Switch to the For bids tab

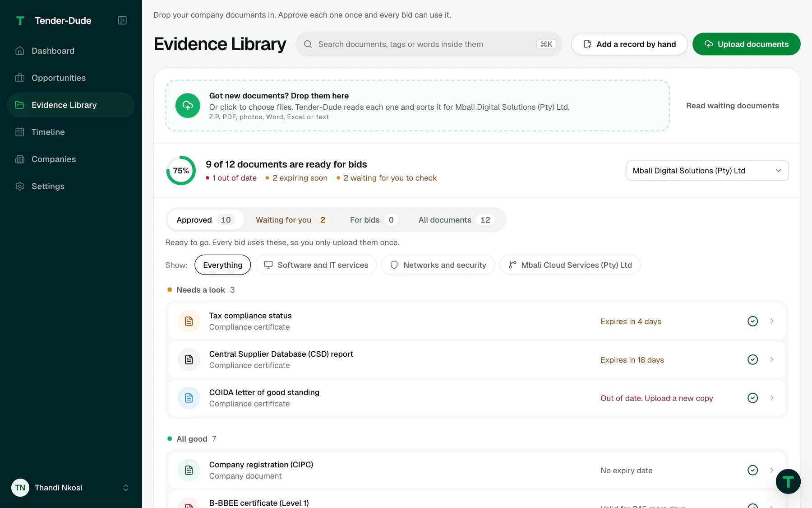[374, 220]
